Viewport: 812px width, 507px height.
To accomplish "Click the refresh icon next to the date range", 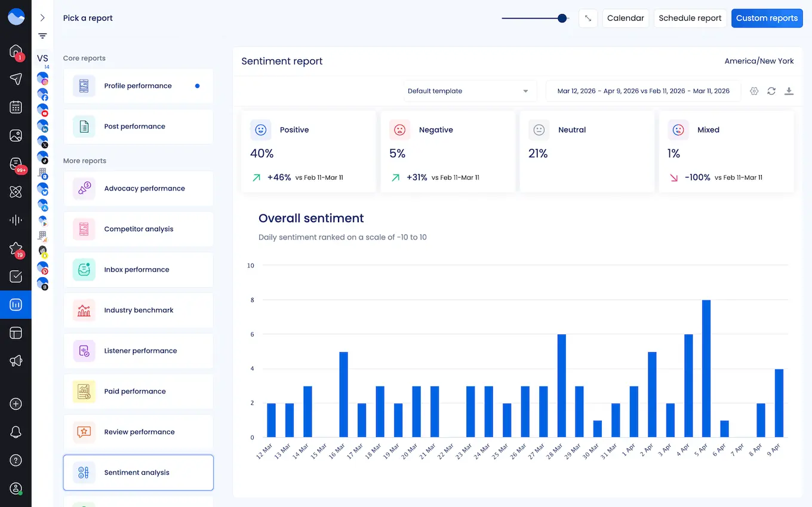I will pyautogui.click(x=771, y=91).
